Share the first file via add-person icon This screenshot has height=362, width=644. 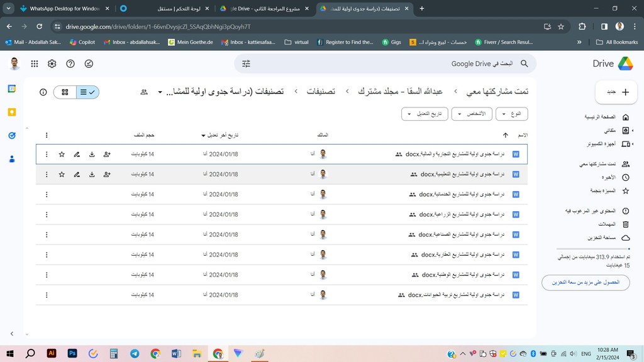pos(107,154)
